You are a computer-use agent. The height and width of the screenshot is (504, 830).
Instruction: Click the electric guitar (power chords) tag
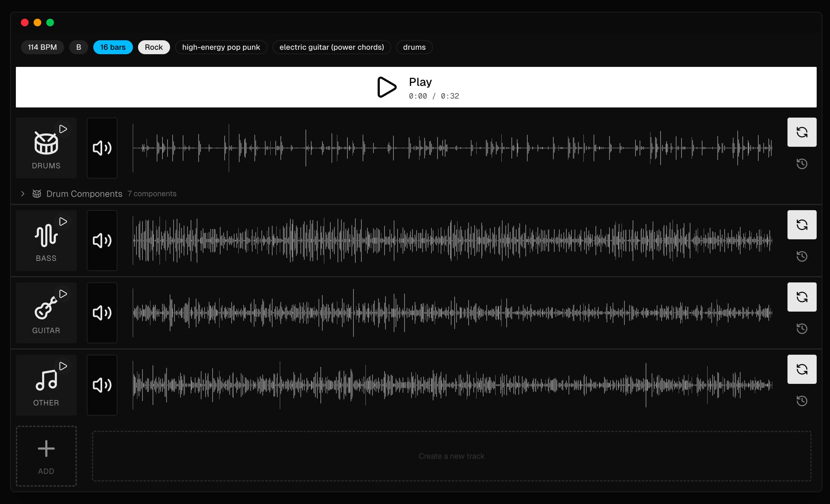point(332,47)
